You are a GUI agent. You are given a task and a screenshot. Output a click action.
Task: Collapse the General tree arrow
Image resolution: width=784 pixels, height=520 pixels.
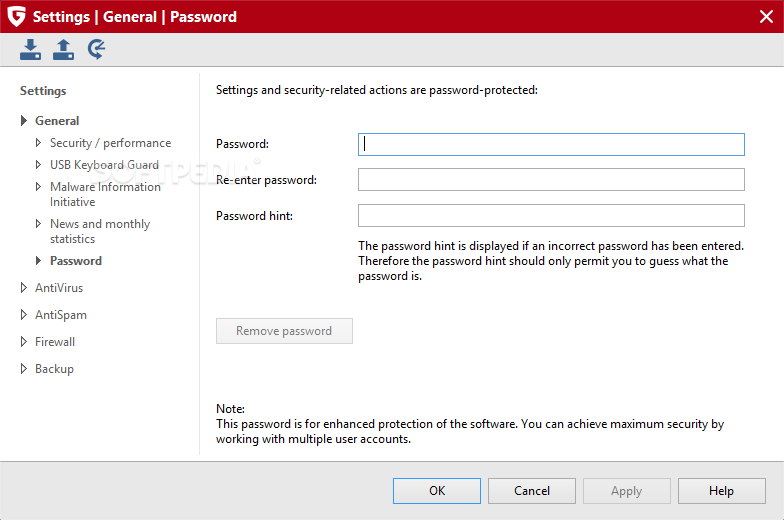(x=24, y=120)
